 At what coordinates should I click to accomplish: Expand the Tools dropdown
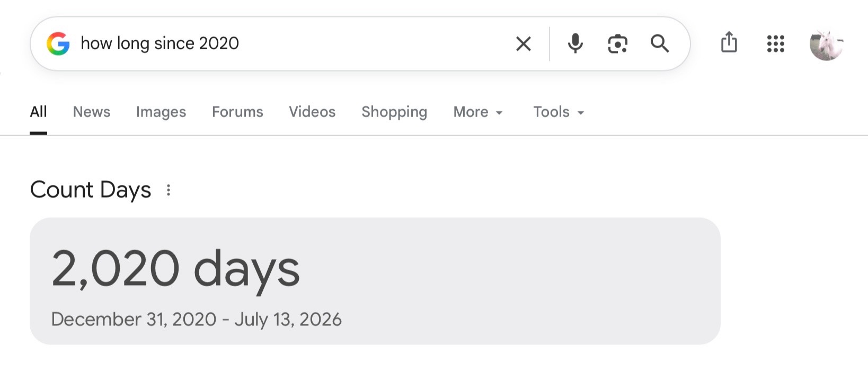pos(559,112)
